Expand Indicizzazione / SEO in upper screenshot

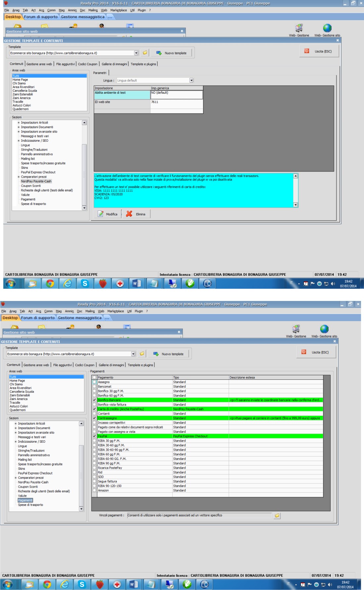coord(19,141)
